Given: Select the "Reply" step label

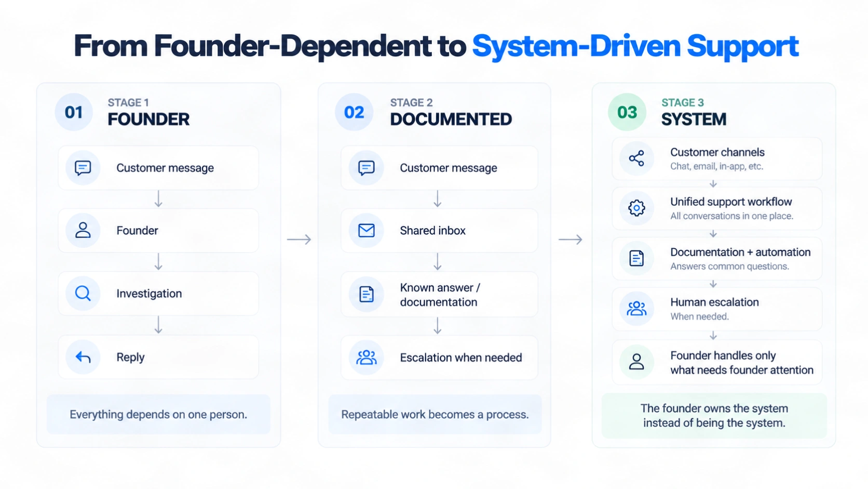Looking at the screenshot, I should [130, 358].
